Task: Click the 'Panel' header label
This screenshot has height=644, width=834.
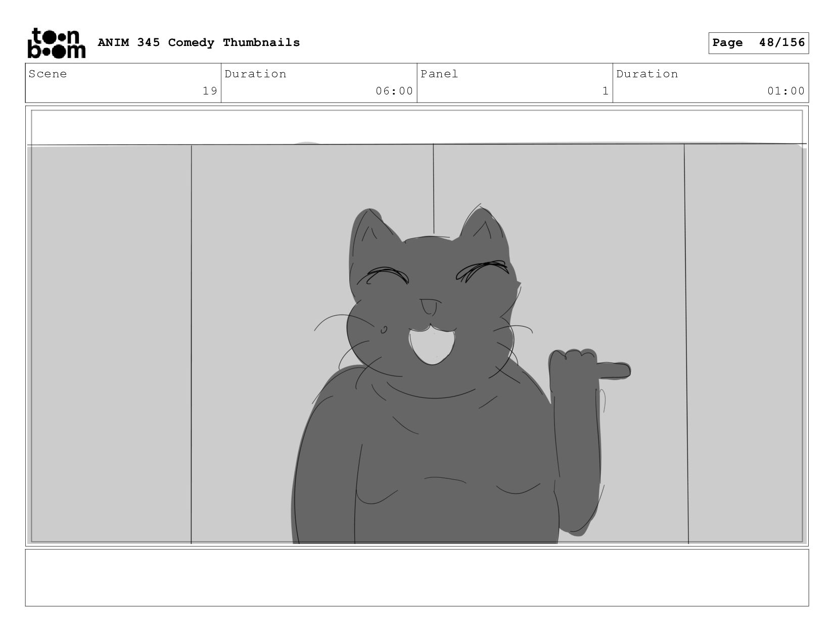Action: (x=439, y=74)
